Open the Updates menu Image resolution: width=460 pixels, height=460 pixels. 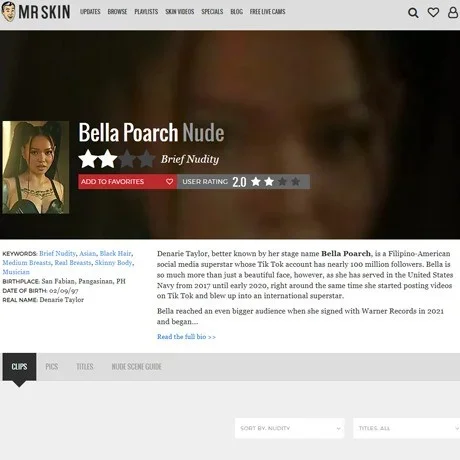90,12
